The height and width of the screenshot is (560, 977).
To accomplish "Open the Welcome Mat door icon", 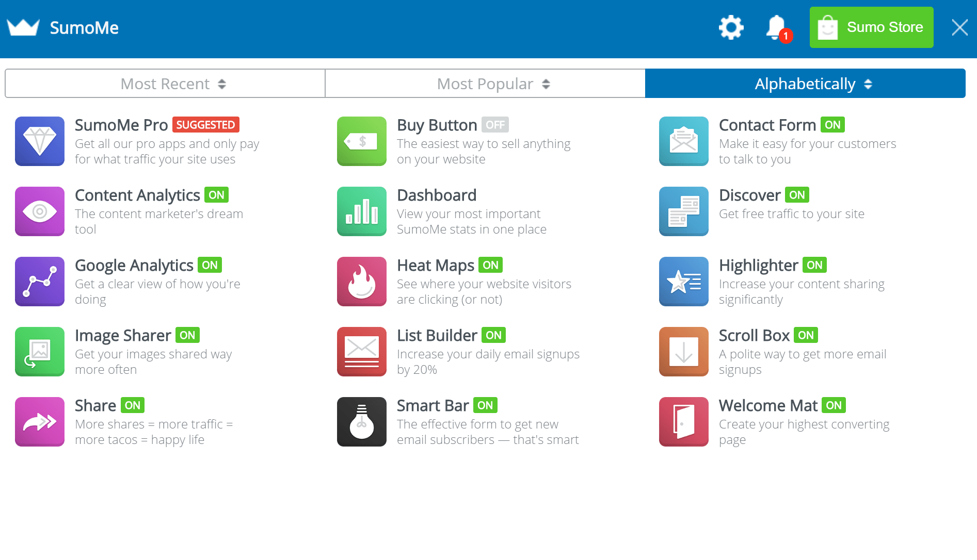I will click(x=684, y=422).
